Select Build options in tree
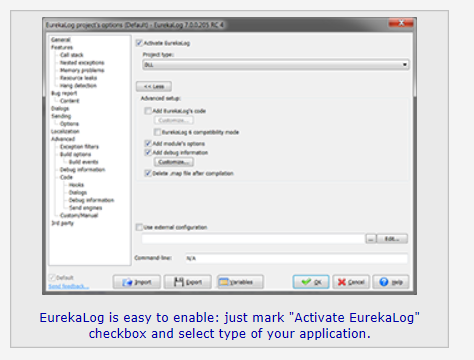This screenshot has height=360, width=474. coord(75,154)
